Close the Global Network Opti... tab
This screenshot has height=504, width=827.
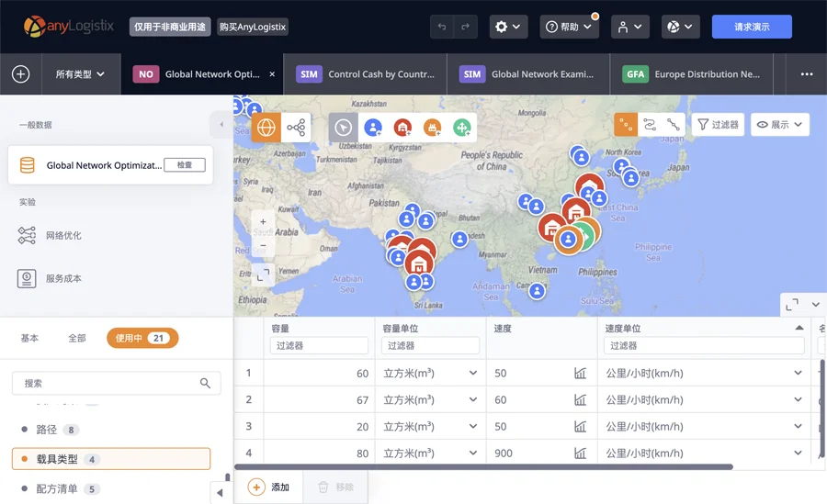[x=272, y=74]
